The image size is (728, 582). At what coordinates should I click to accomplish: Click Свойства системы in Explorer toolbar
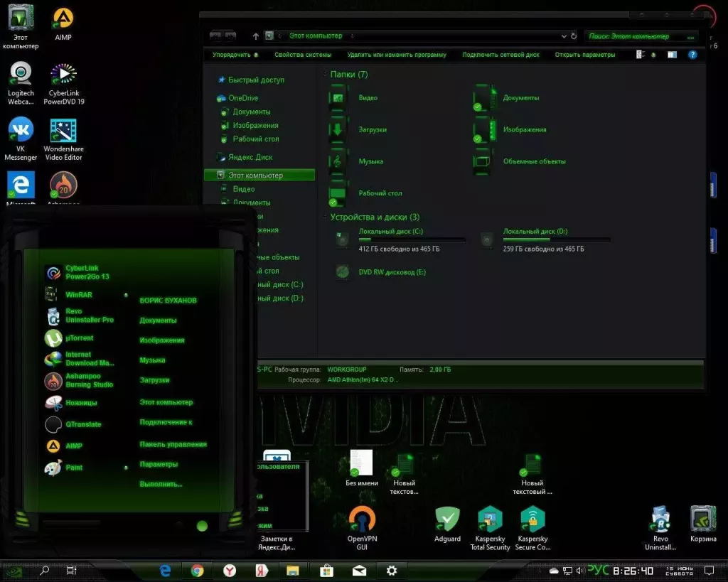(303, 55)
